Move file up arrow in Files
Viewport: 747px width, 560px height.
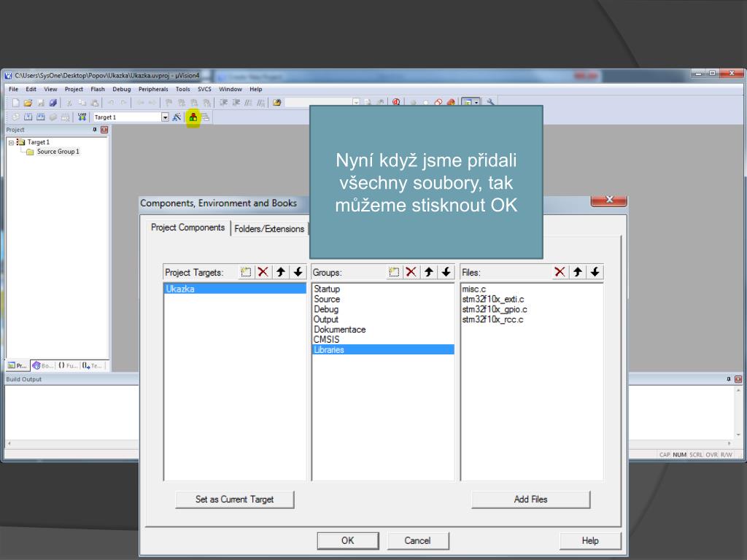(x=578, y=272)
